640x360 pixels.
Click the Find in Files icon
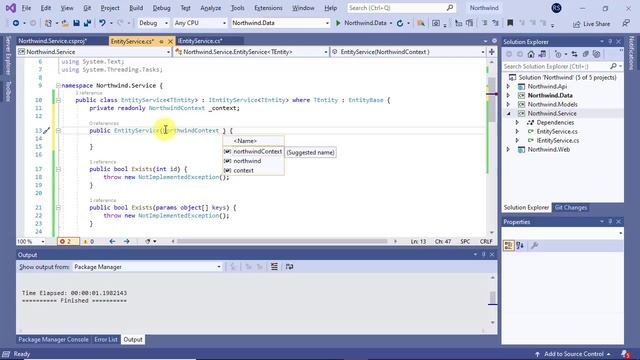point(420,23)
